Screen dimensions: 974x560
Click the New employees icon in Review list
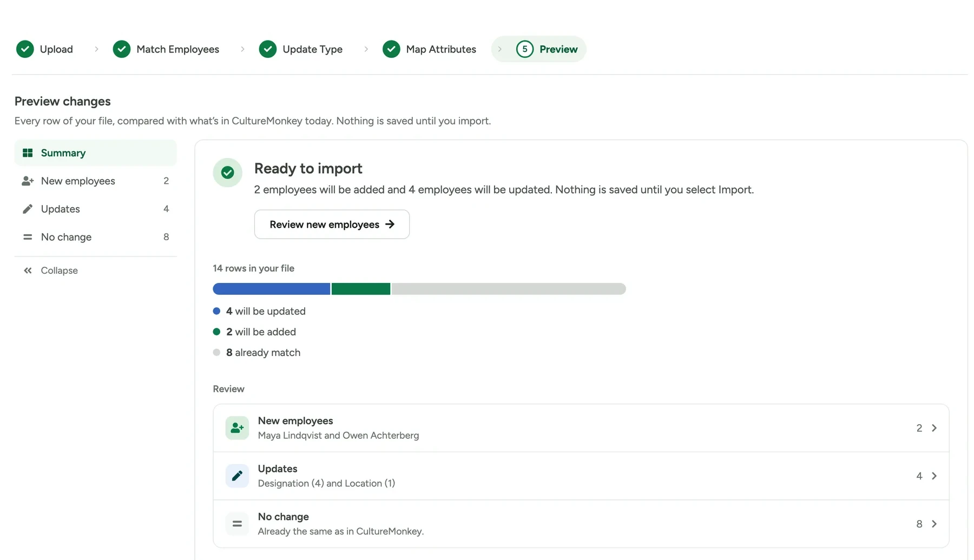237,428
